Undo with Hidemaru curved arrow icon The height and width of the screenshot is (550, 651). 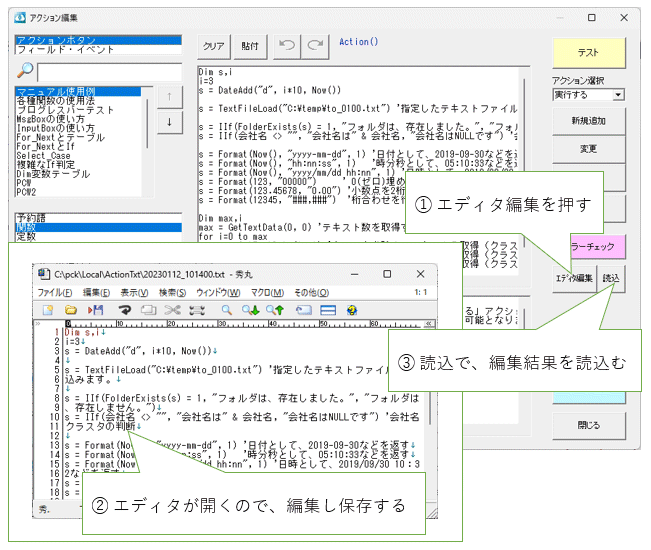click(124, 310)
